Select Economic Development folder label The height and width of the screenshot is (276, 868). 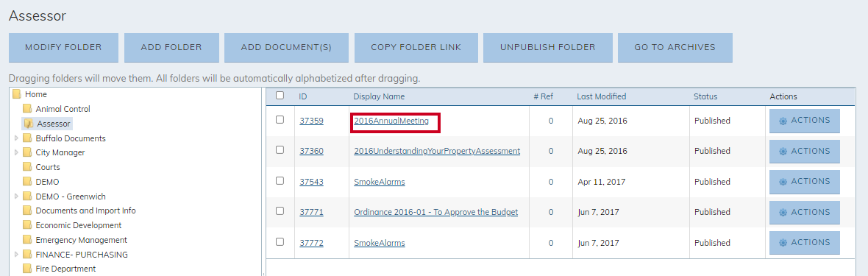click(79, 225)
